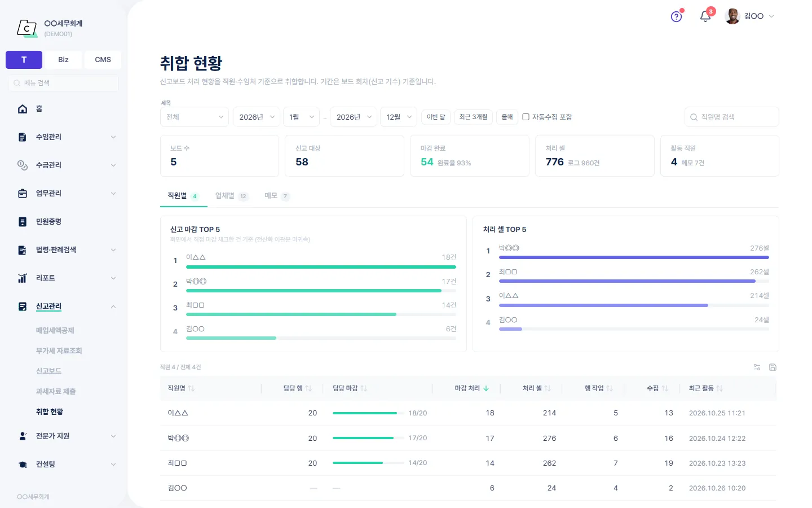Open 매입세액공제 submenu link
This screenshot has height=508, width=812.
click(x=55, y=331)
